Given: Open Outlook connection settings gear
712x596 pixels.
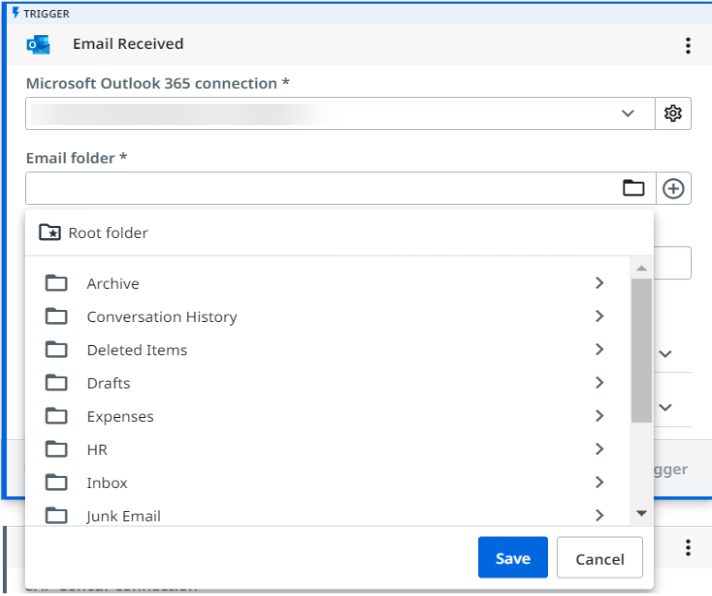Looking at the screenshot, I should point(673,114).
